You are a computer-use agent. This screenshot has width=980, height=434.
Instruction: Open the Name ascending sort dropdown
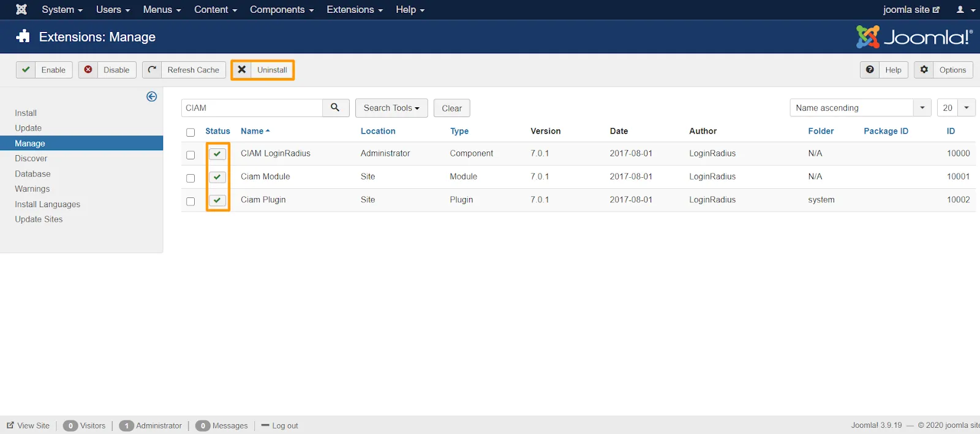pos(861,108)
